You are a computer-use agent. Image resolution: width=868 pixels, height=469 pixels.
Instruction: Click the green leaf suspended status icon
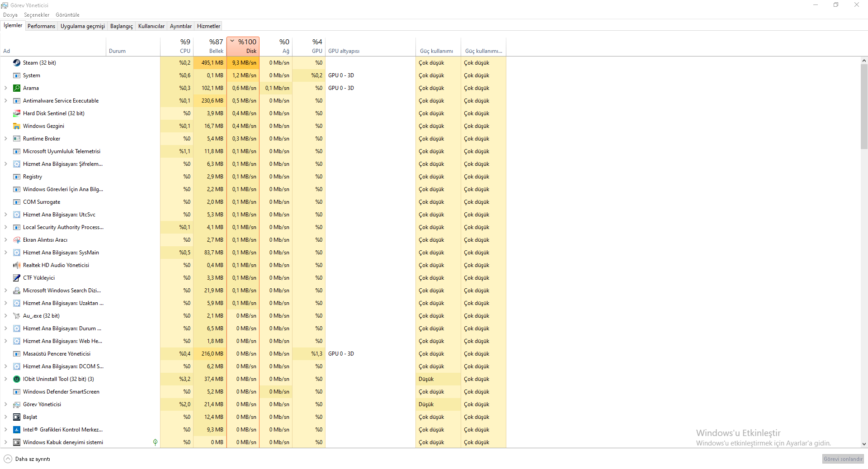(155, 442)
